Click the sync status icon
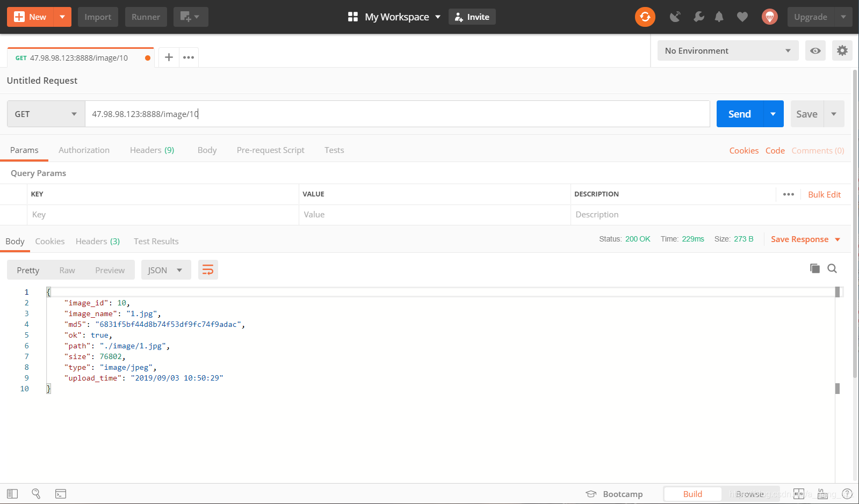The width and height of the screenshot is (859, 504). point(645,17)
